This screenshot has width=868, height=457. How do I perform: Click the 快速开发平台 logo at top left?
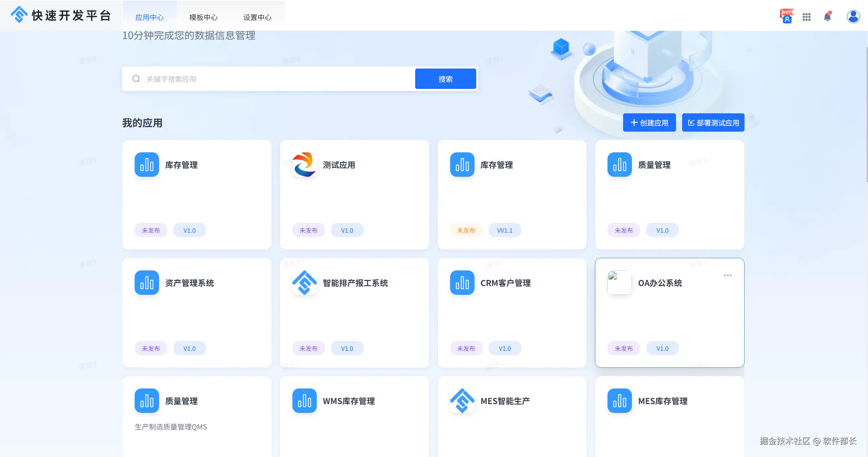[19, 15]
